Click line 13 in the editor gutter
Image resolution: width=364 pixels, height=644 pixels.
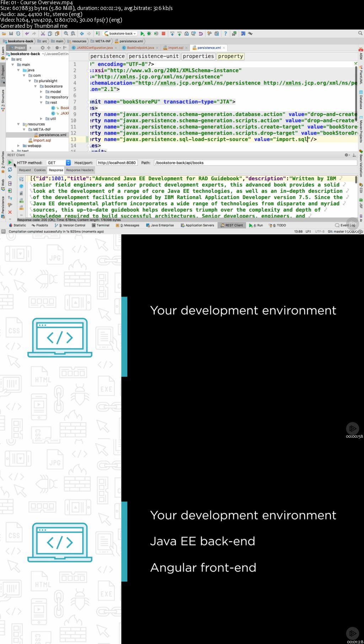(74, 139)
